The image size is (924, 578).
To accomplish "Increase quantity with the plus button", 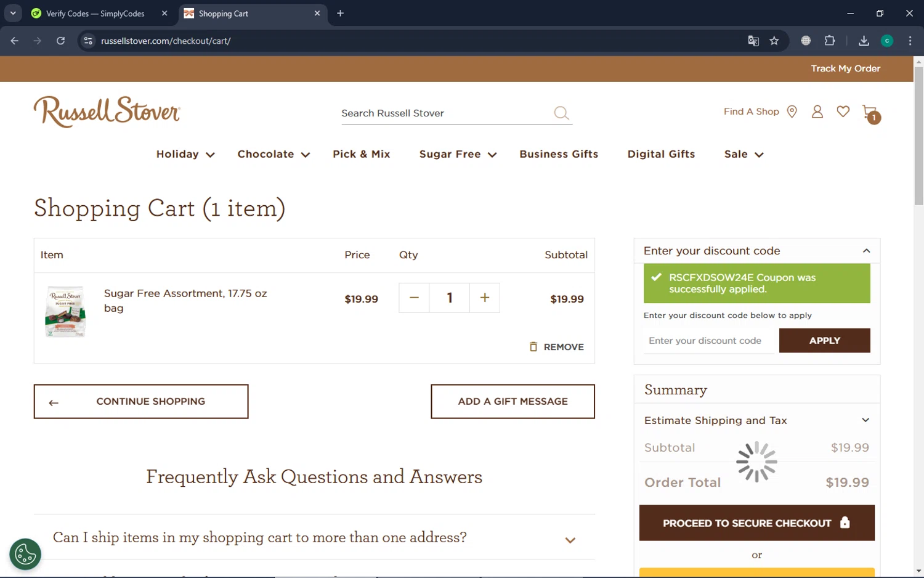I will point(485,298).
